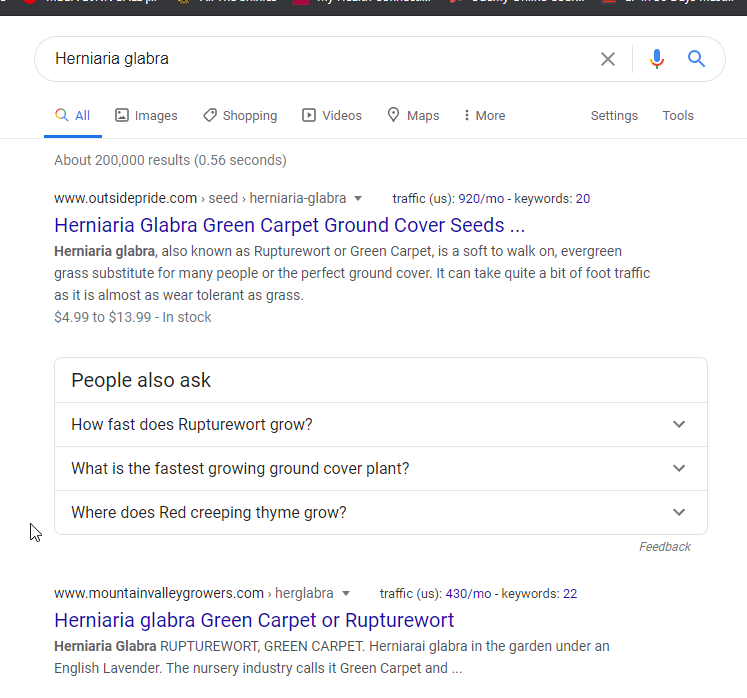Start voice search with microphone icon
This screenshot has height=698, width=747.
pyautogui.click(x=656, y=59)
